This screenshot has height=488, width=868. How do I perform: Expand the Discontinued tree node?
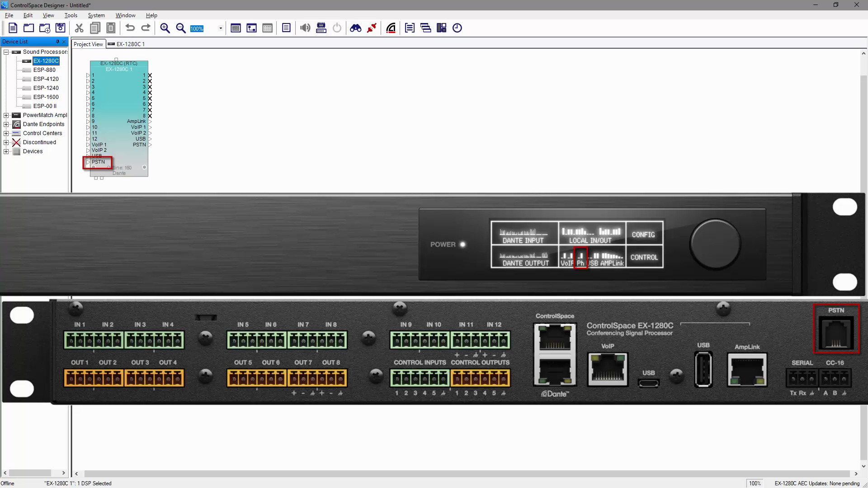coord(6,142)
